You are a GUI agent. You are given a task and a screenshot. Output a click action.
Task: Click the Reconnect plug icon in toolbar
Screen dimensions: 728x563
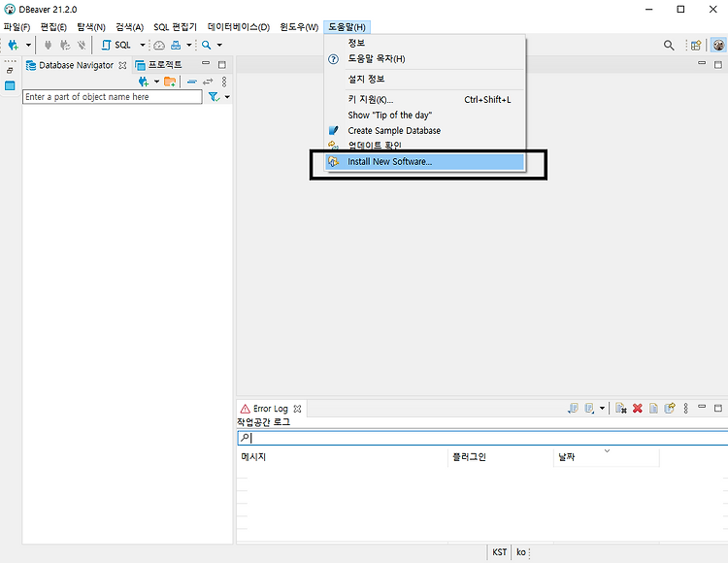tap(65, 45)
